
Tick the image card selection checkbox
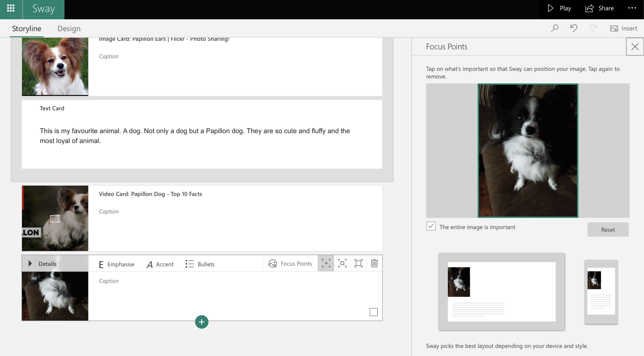pos(373,312)
